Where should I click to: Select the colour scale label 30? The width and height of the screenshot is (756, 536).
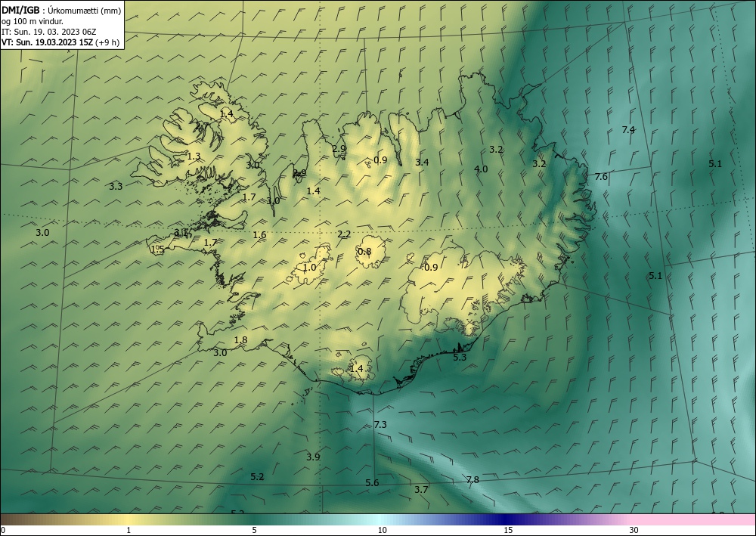tap(634, 530)
